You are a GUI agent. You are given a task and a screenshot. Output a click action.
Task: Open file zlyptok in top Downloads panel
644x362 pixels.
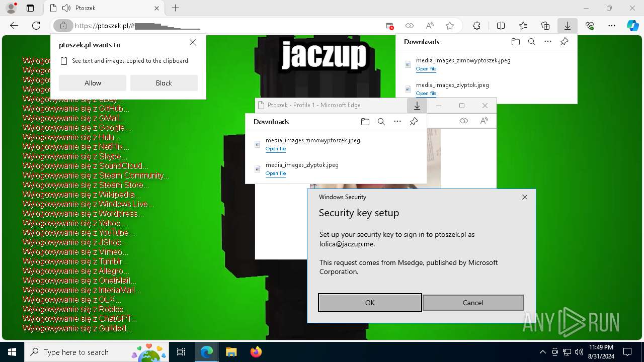[426, 94]
